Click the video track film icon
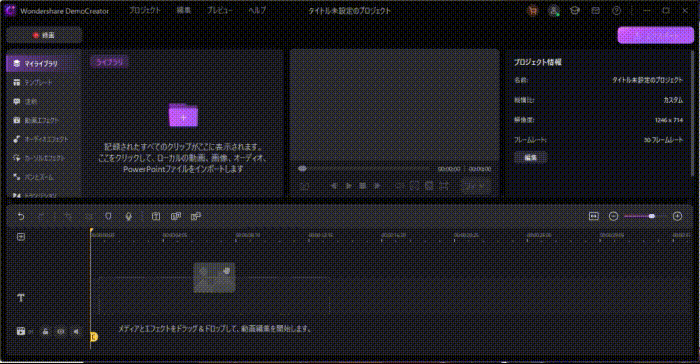This screenshot has width=700, height=364. pyautogui.click(x=21, y=331)
